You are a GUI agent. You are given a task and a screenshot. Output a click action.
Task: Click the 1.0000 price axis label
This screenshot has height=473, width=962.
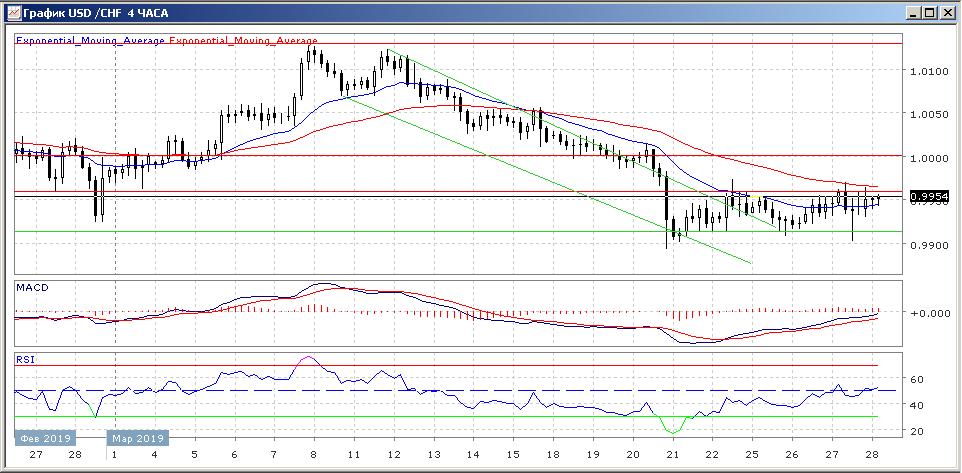928,158
